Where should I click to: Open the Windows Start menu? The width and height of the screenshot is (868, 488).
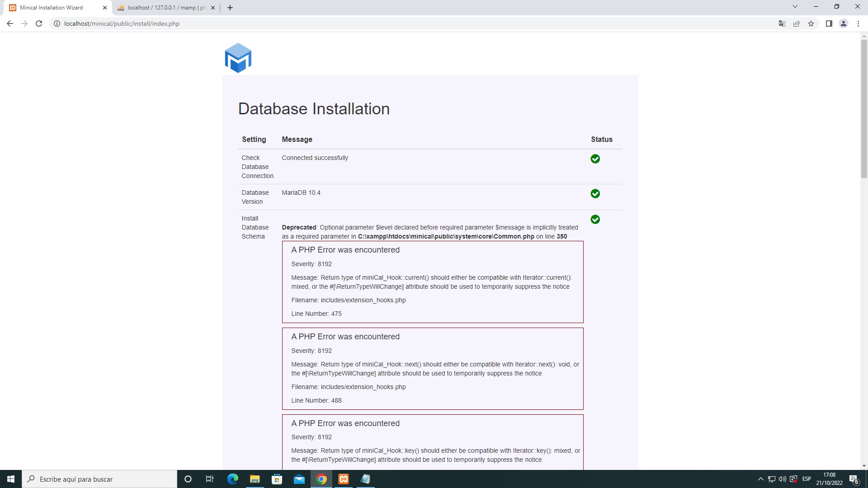11,479
